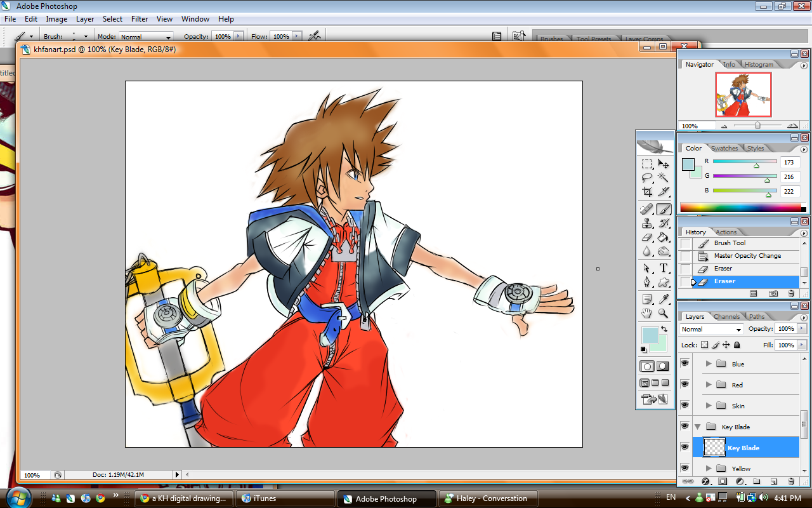Toggle visibility of the Red layer group
The width and height of the screenshot is (812, 508).
point(684,384)
